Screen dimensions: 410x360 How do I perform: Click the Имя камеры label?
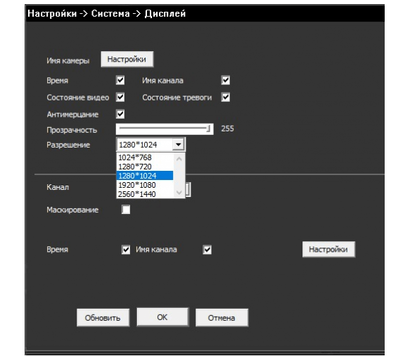click(68, 61)
